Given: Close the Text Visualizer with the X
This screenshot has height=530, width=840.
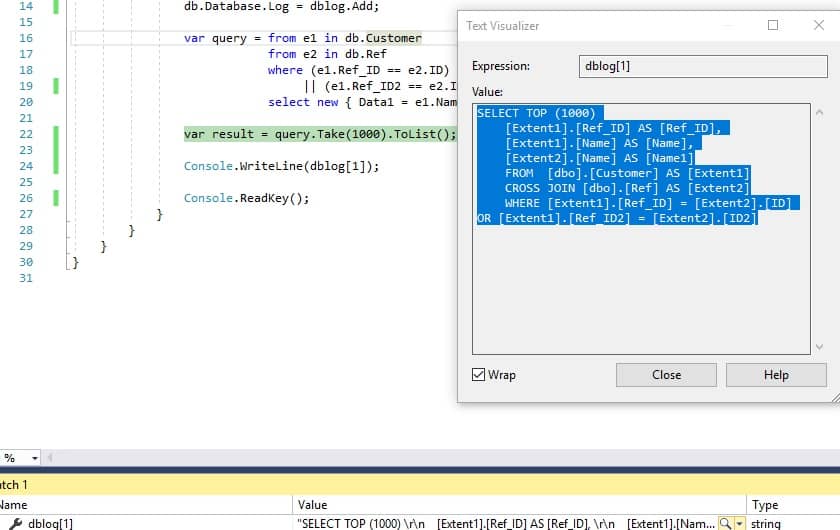Looking at the screenshot, I should 819,25.
